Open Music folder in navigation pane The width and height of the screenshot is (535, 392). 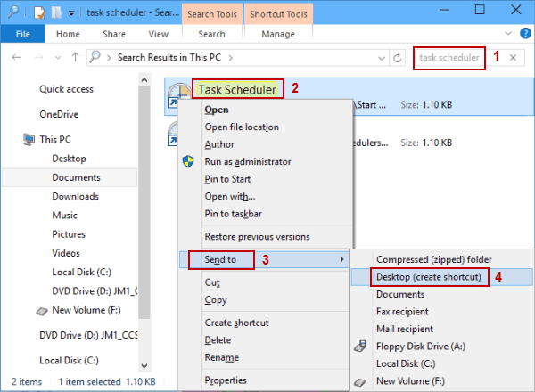click(x=64, y=215)
